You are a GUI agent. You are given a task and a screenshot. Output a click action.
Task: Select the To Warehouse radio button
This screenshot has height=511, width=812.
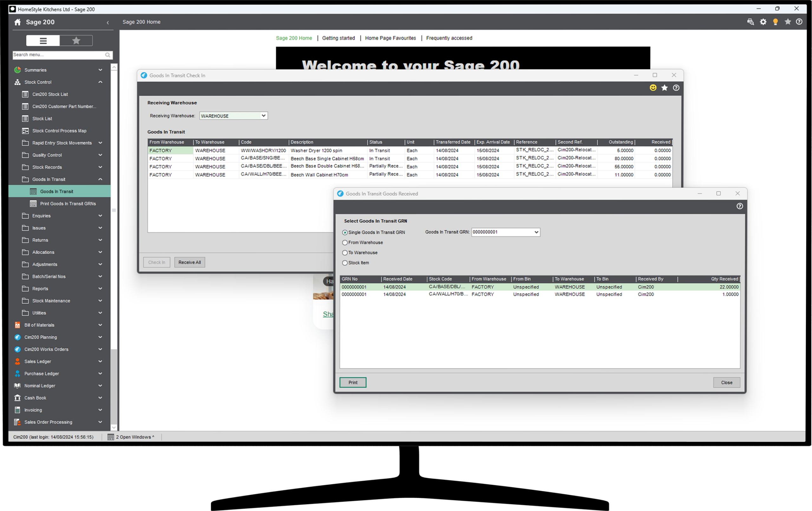pyautogui.click(x=345, y=253)
